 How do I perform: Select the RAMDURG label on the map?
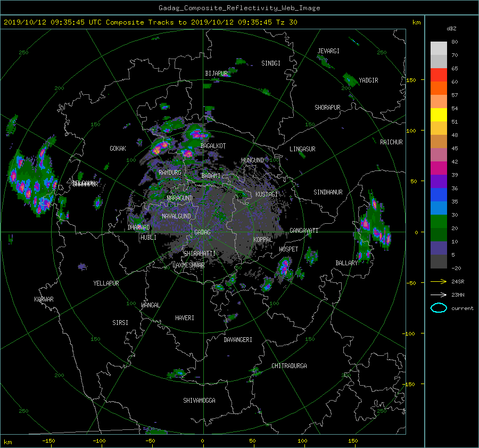(170, 173)
